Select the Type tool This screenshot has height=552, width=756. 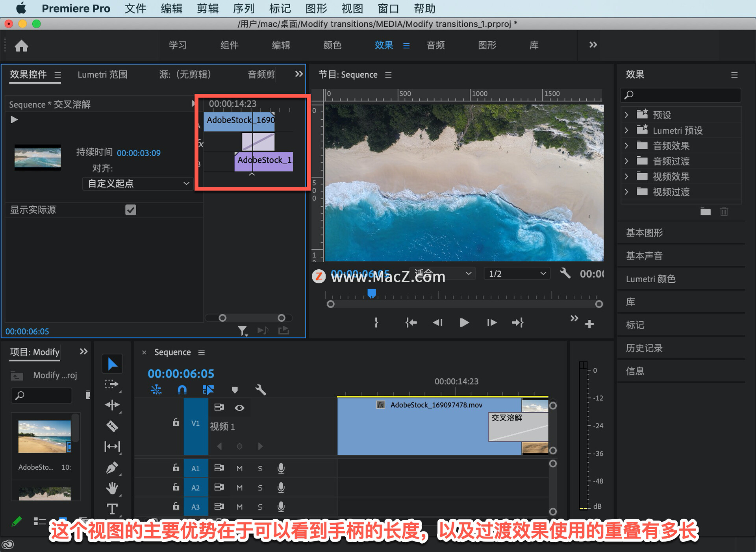(112, 509)
